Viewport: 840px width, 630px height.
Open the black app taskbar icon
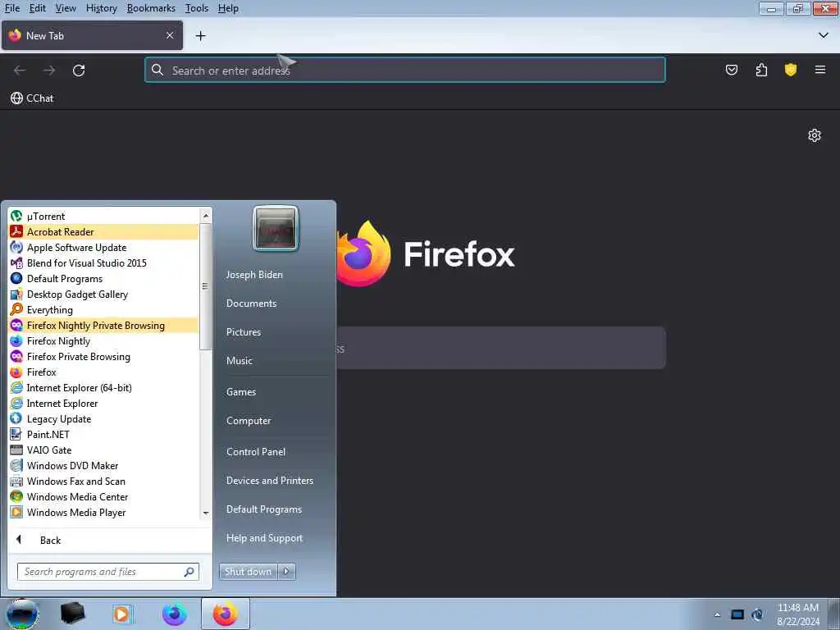(72, 614)
